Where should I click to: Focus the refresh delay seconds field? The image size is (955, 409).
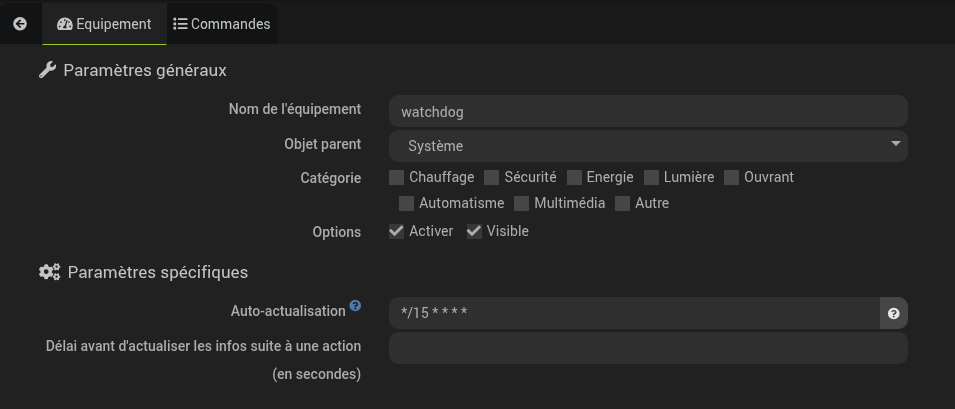[648, 348]
